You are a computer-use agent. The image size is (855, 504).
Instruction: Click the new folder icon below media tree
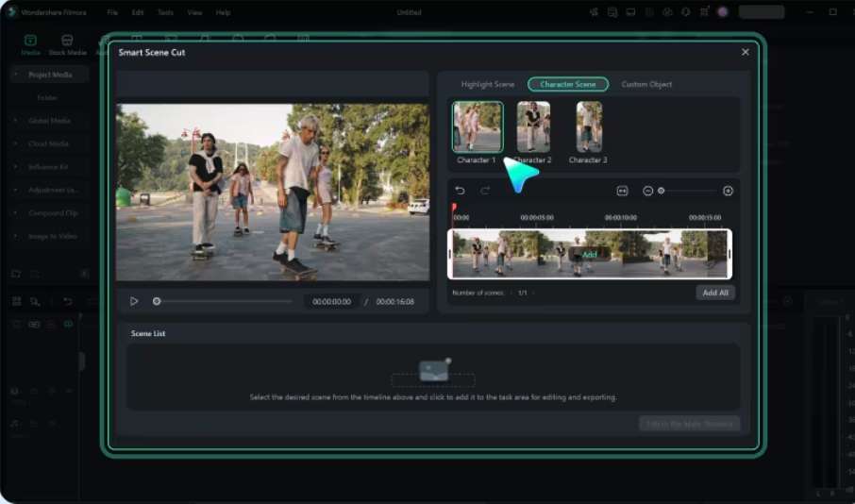16,274
